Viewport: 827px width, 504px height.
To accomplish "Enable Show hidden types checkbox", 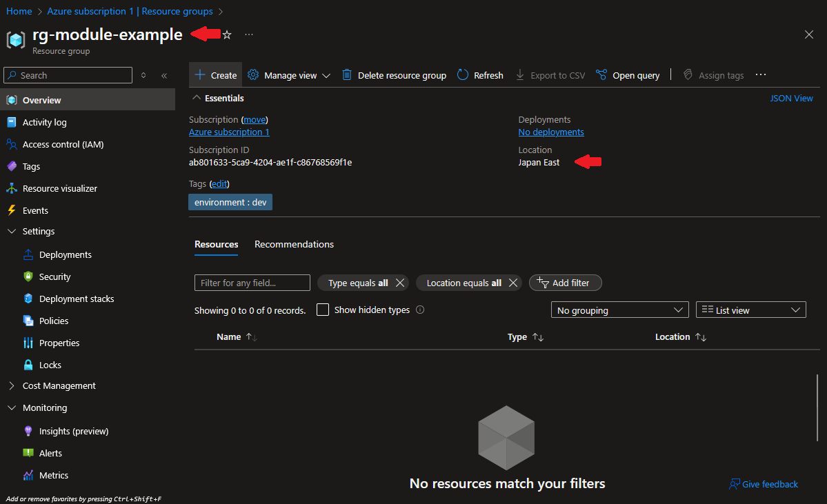I will click(x=323, y=310).
